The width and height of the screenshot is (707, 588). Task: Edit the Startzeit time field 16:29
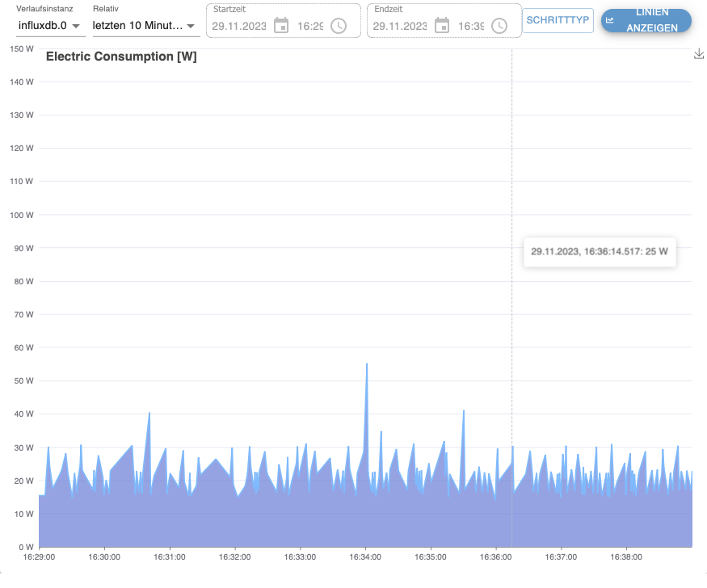coord(310,26)
